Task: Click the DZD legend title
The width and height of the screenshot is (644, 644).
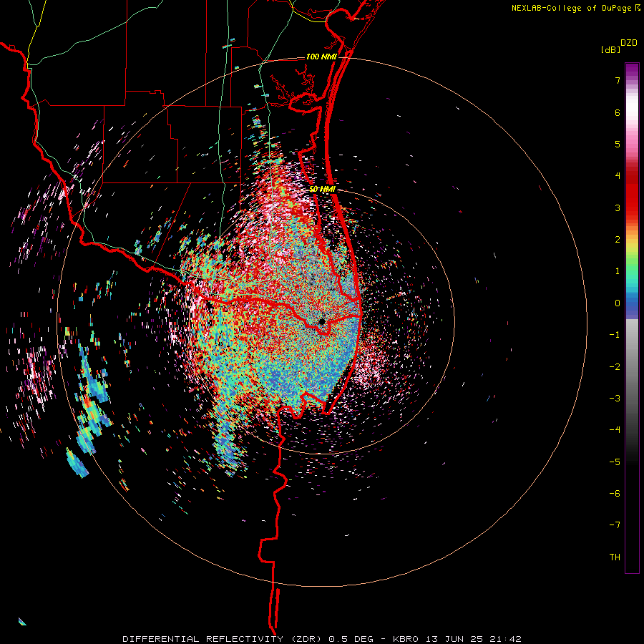Action: (629, 43)
